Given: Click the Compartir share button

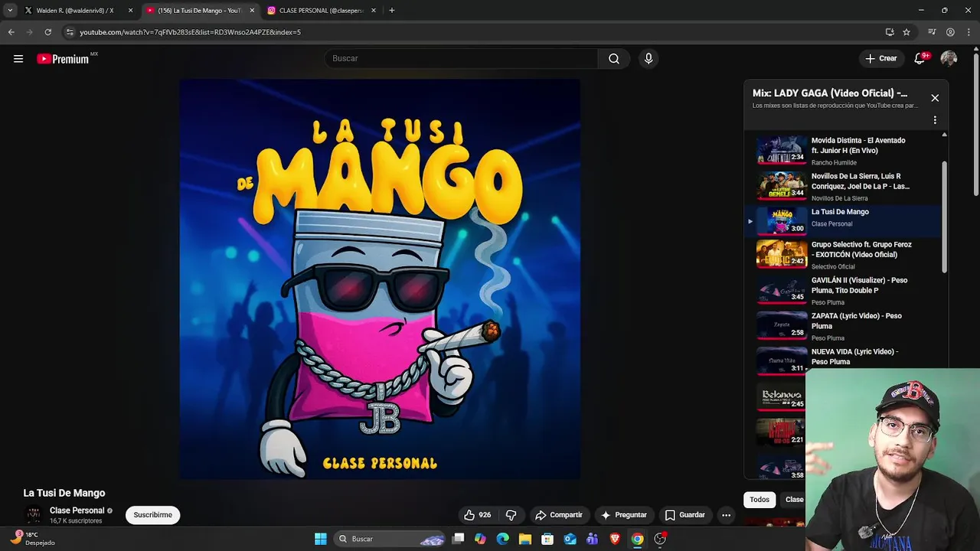Looking at the screenshot, I should (559, 515).
